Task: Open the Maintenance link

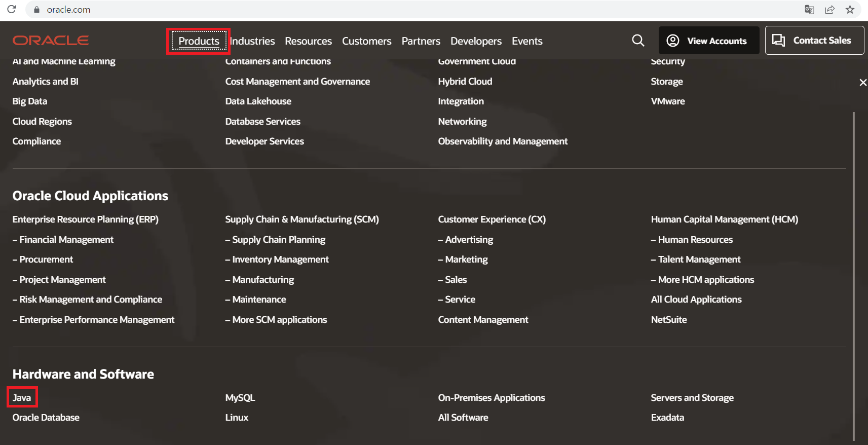Action: point(255,300)
